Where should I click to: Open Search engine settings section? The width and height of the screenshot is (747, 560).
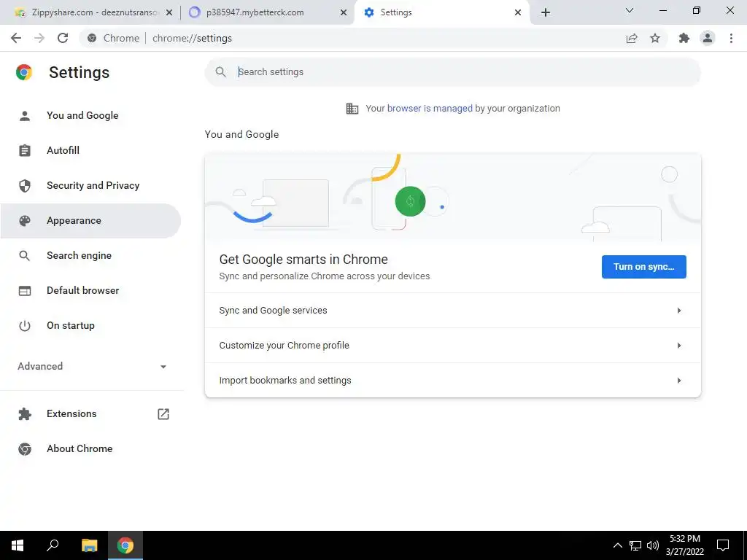point(90,256)
